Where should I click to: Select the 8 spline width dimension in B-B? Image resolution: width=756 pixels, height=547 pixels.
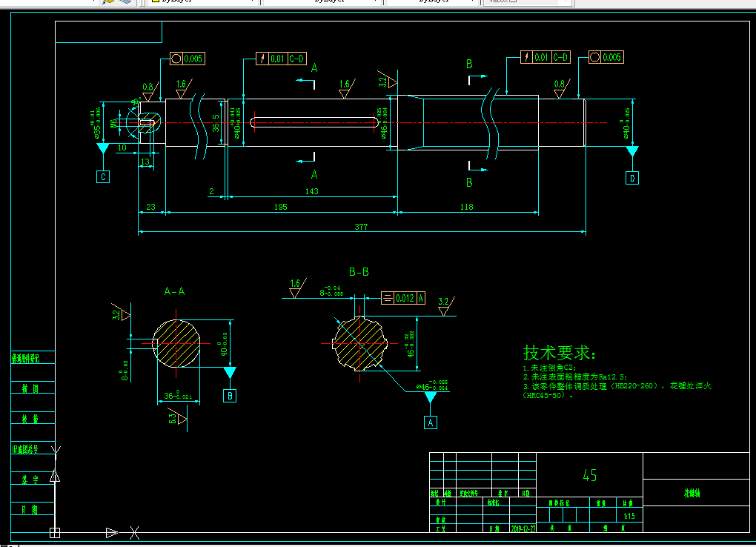pos(331,291)
